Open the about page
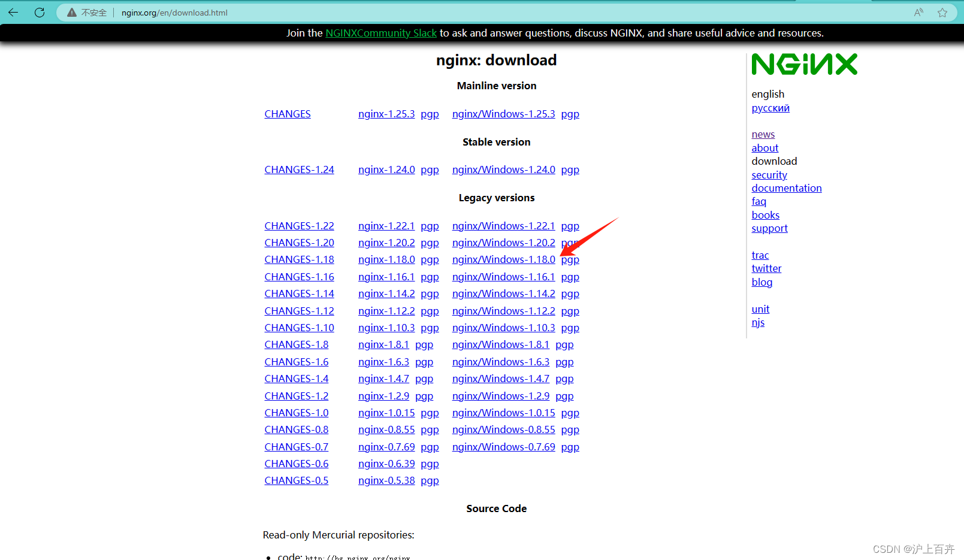This screenshot has height=560, width=964. coord(765,148)
